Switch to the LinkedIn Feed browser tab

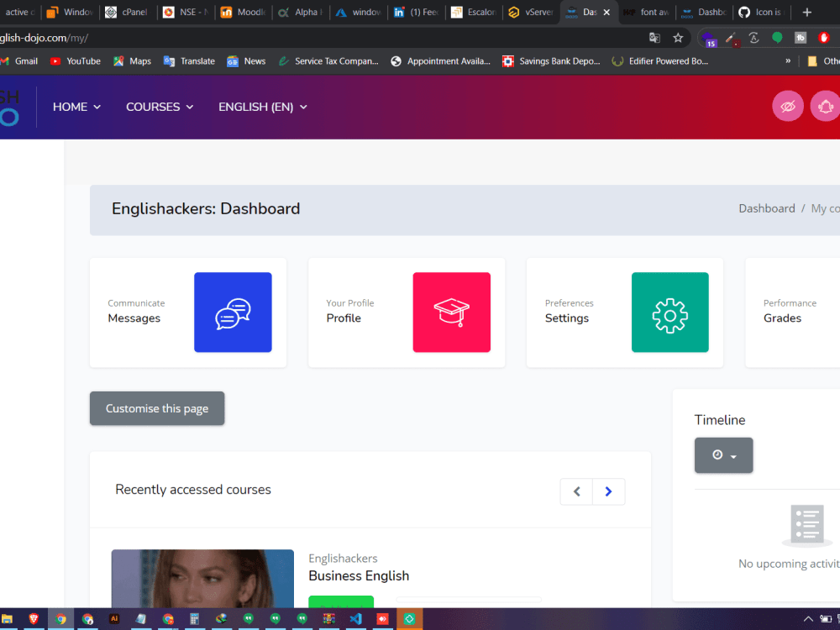(x=417, y=12)
